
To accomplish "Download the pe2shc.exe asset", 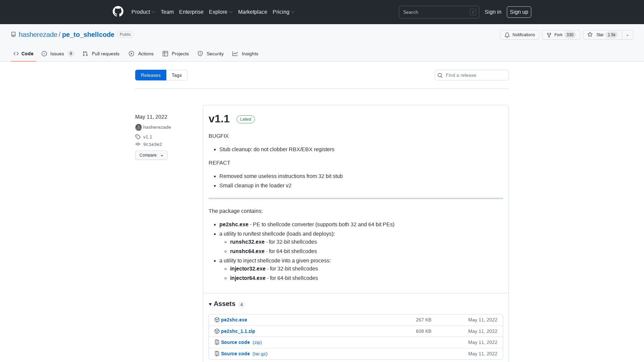I will pos(234,320).
